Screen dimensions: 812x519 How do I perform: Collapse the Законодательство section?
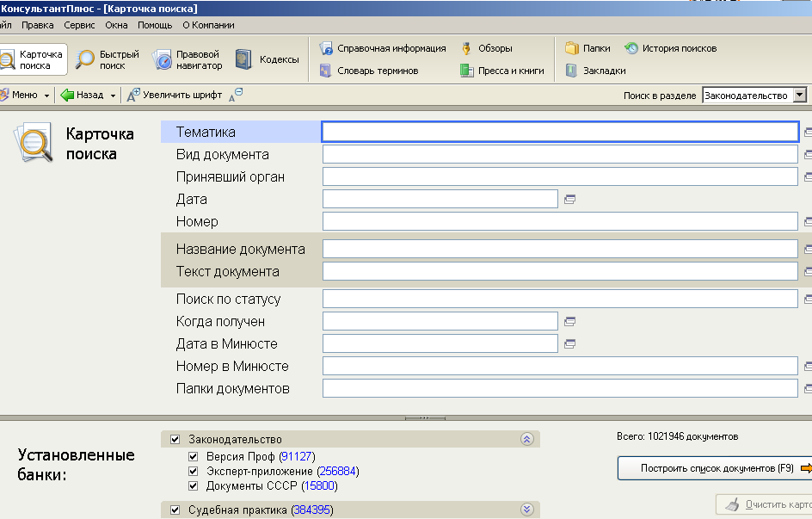tap(526, 439)
